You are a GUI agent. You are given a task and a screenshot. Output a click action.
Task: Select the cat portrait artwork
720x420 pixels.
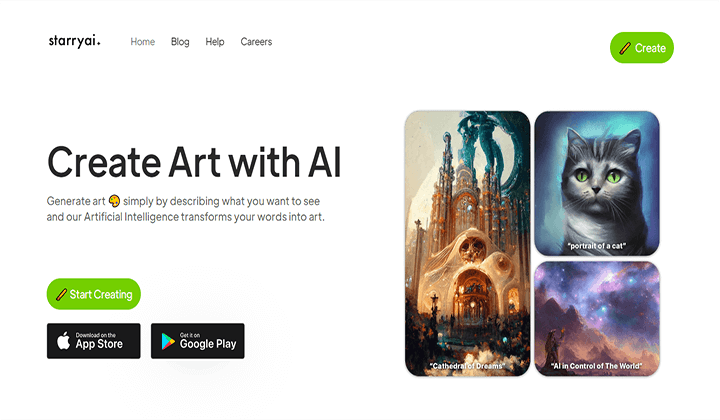pyautogui.click(x=597, y=183)
